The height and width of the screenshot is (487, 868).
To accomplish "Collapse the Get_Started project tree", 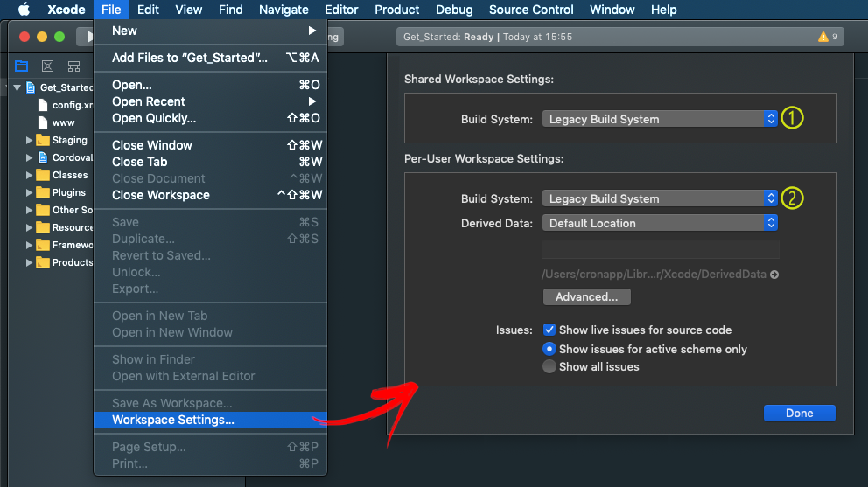I will (x=17, y=87).
